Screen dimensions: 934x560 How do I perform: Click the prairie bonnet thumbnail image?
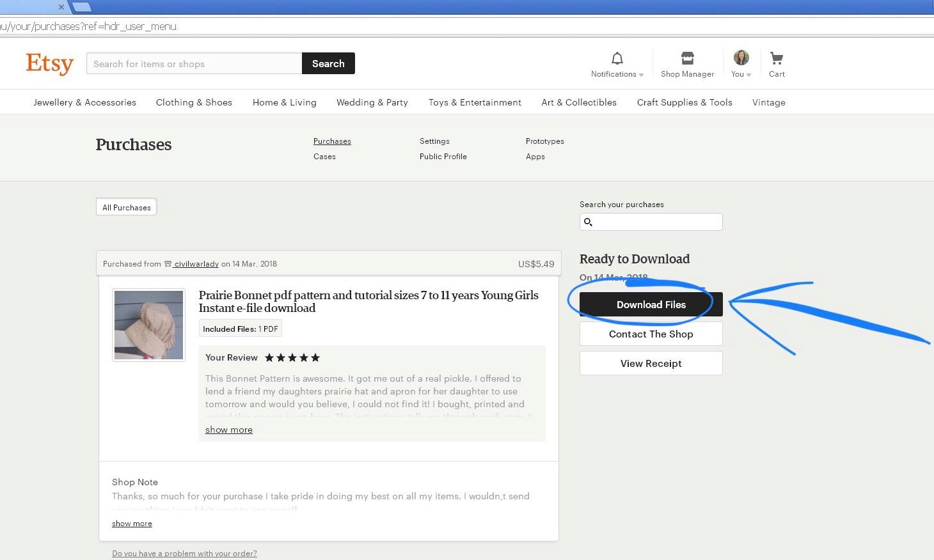click(148, 325)
